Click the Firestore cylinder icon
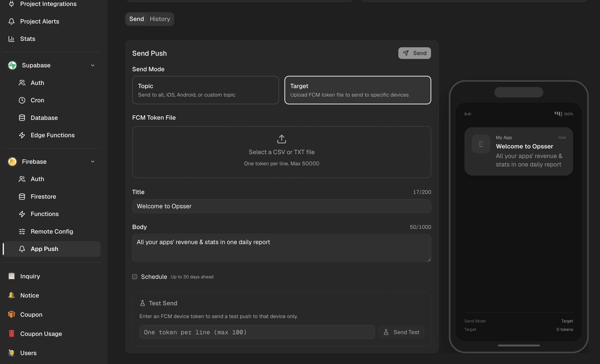600x364 pixels. click(x=22, y=196)
